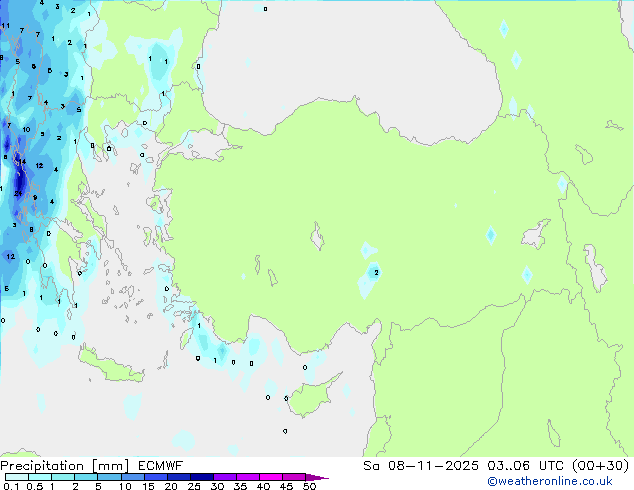Click the '2' precipitation value in central Turkey
This screenshot has height=490, width=634.
click(376, 273)
